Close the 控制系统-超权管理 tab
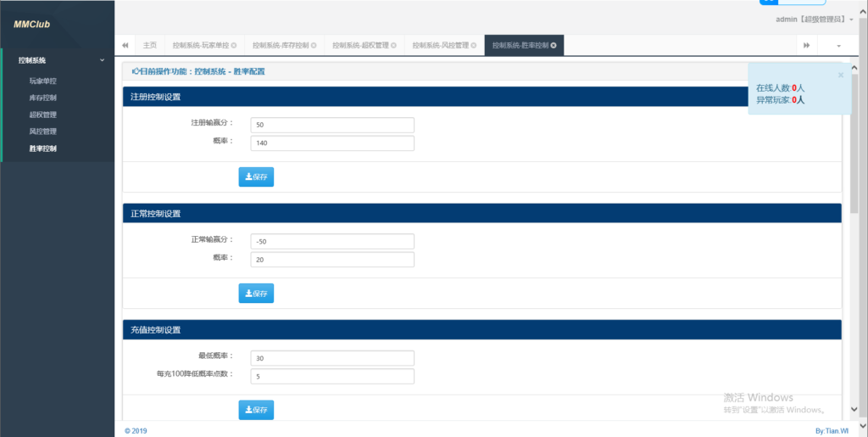Image resolution: width=868 pixels, height=437 pixels. [393, 45]
